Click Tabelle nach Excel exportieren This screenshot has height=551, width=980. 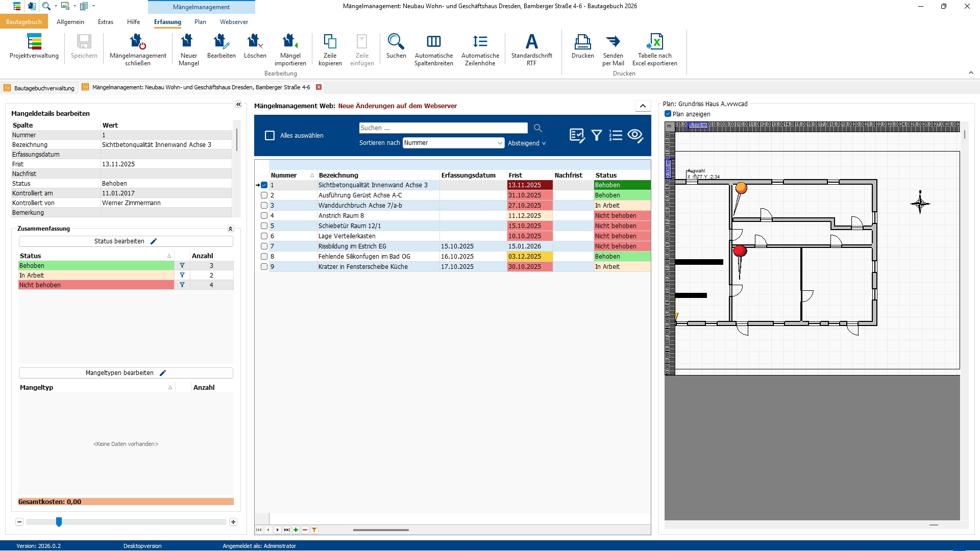click(x=654, y=42)
